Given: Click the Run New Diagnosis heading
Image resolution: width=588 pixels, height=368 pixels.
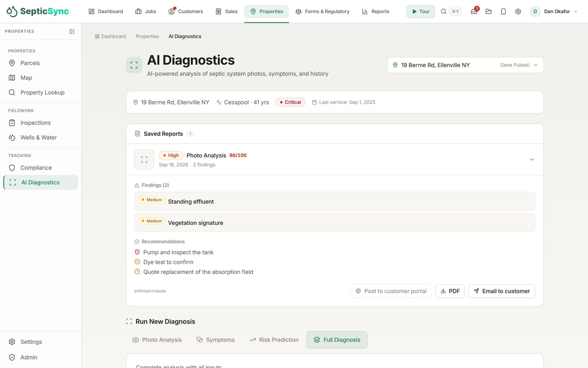Looking at the screenshot, I should pos(165,322).
